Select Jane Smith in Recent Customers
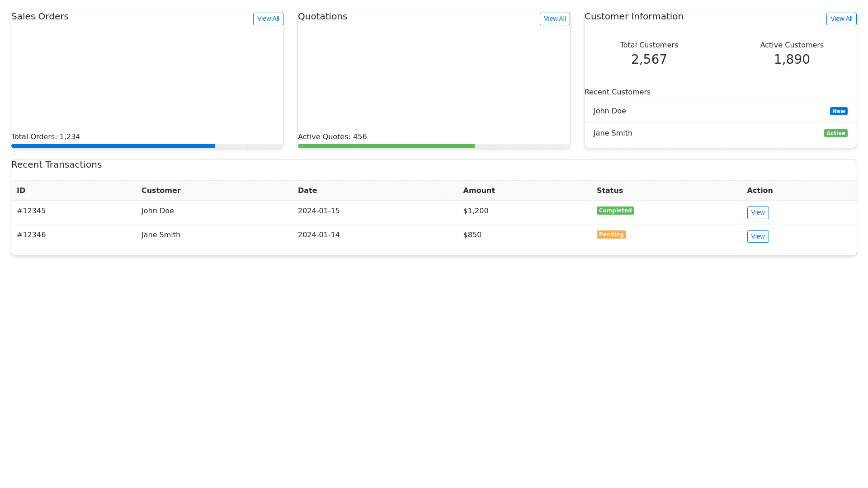This screenshot has height=488, width=868. point(613,133)
